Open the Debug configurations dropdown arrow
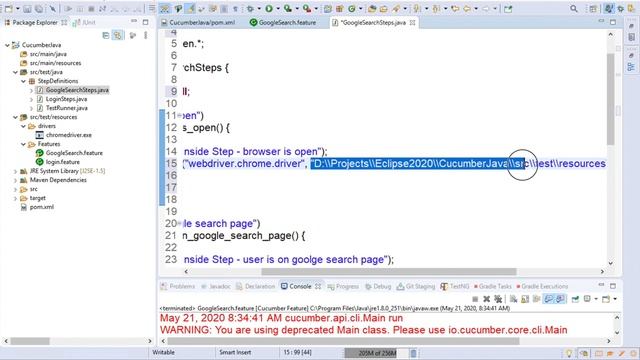Screen dimensions: 640x360 coord(259,9)
